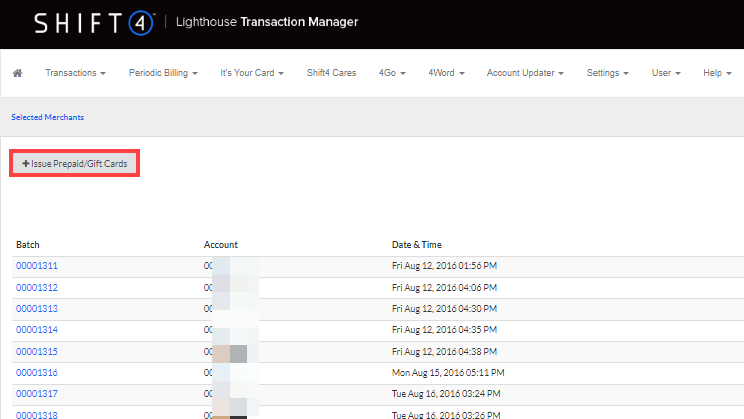
Task: Expand the Settings dropdown
Action: click(x=607, y=73)
